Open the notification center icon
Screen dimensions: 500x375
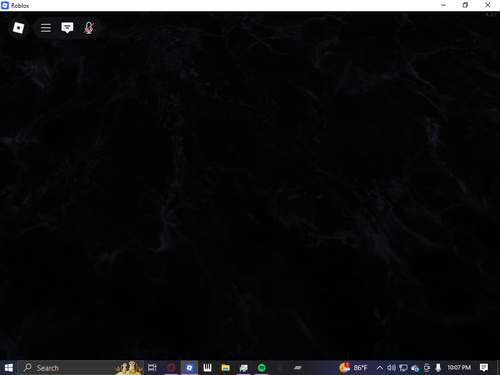point(484,368)
